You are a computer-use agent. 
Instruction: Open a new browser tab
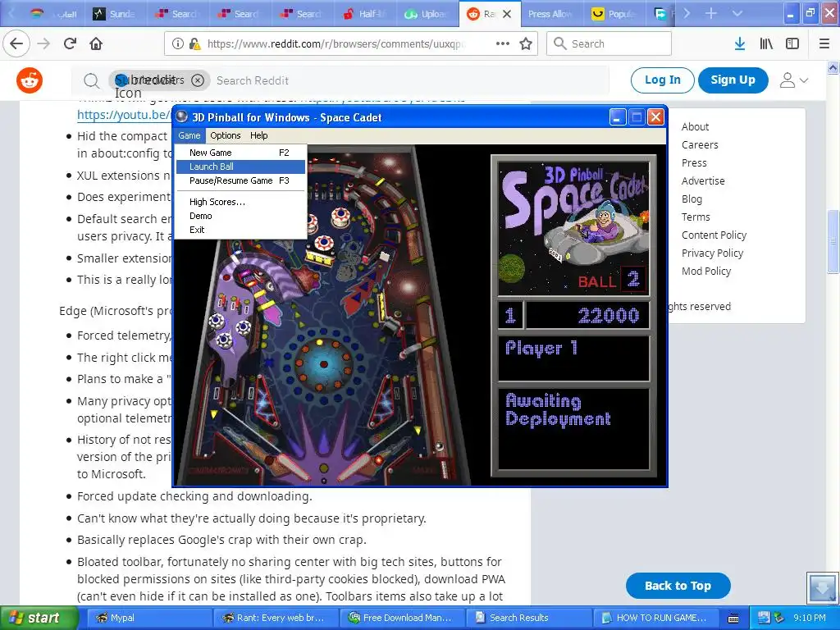(x=711, y=13)
